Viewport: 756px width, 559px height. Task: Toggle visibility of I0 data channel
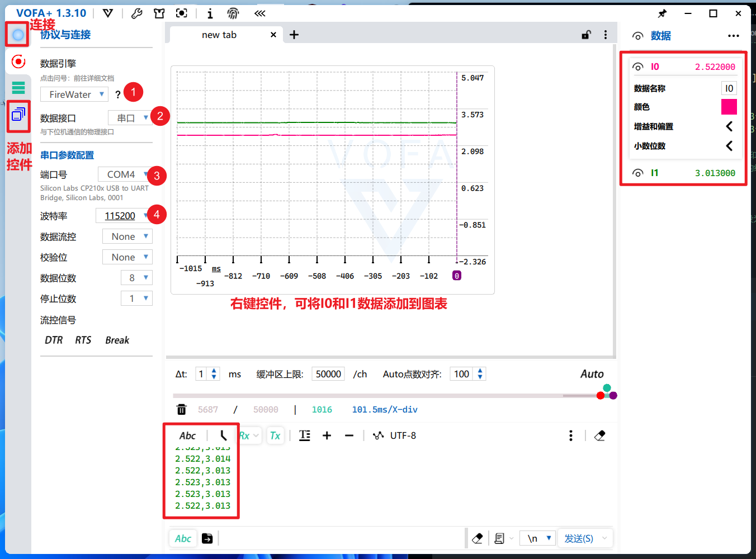[638, 67]
